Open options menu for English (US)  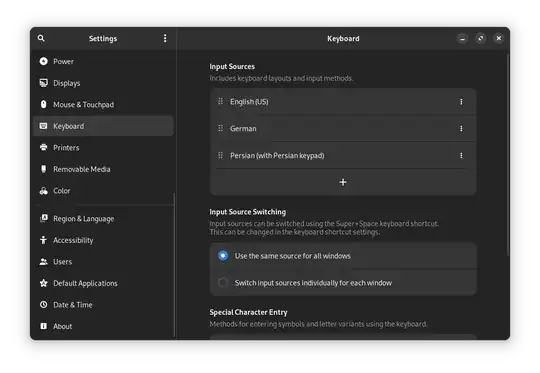click(x=461, y=102)
